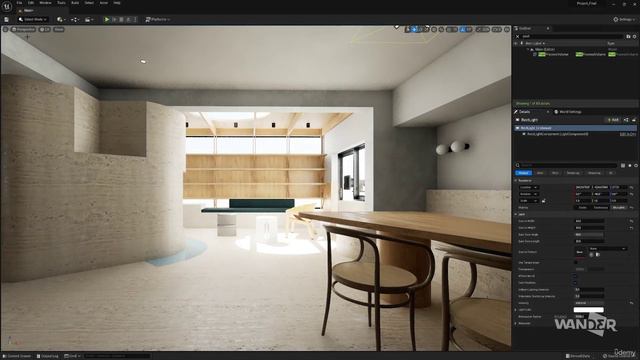Screen dimensions: 640x360
Task: Toggle rotation angle snapping
Action: pos(463,29)
